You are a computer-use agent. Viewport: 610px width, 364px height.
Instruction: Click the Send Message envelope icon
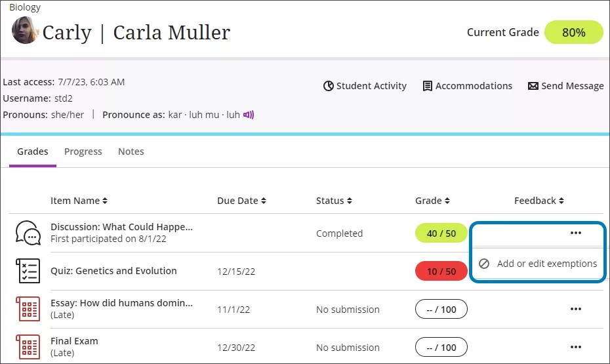533,86
